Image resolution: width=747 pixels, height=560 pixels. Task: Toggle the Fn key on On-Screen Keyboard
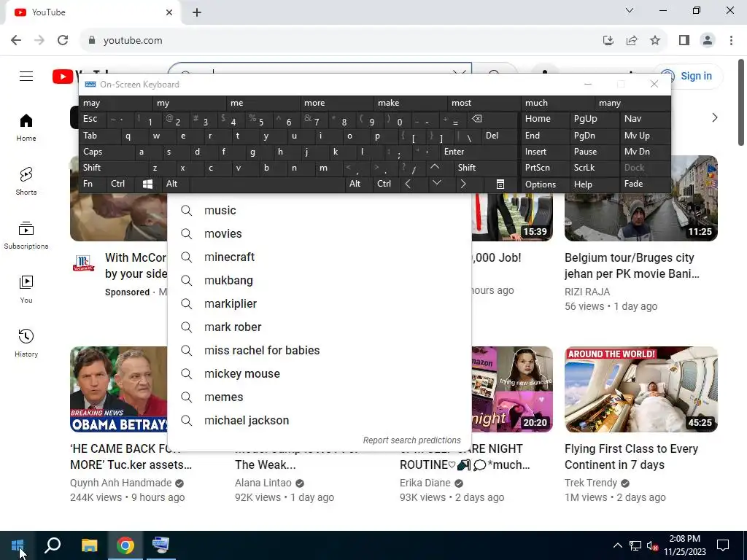[92, 184]
